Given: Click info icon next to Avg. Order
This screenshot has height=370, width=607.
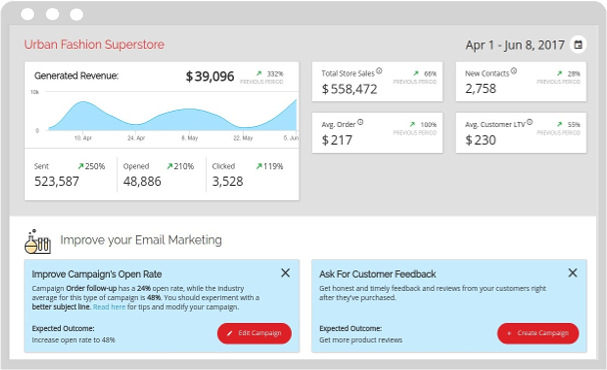Looking at the screenshot, I should (360, 122).
